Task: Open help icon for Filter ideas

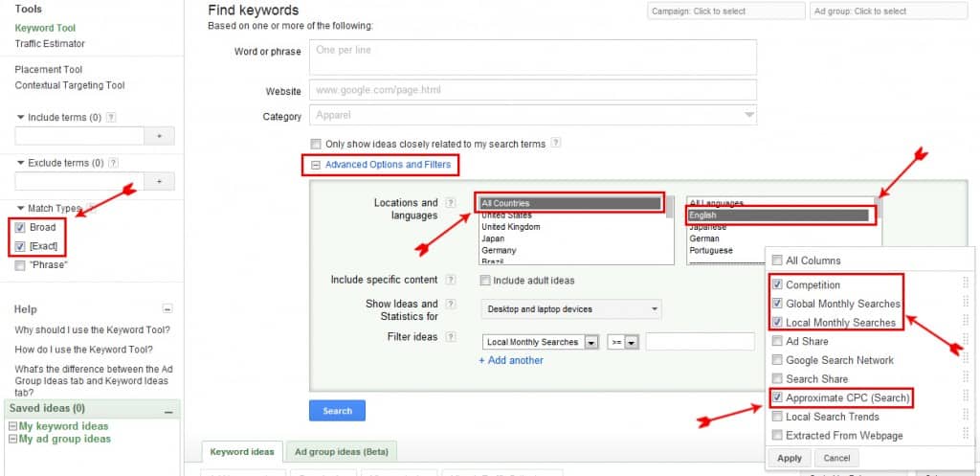Action: (x=451, y=336)
